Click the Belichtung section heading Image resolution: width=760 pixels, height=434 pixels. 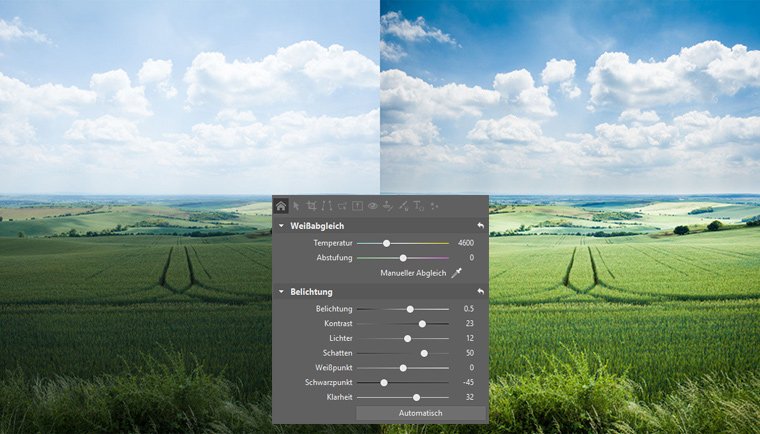(311, 292)
